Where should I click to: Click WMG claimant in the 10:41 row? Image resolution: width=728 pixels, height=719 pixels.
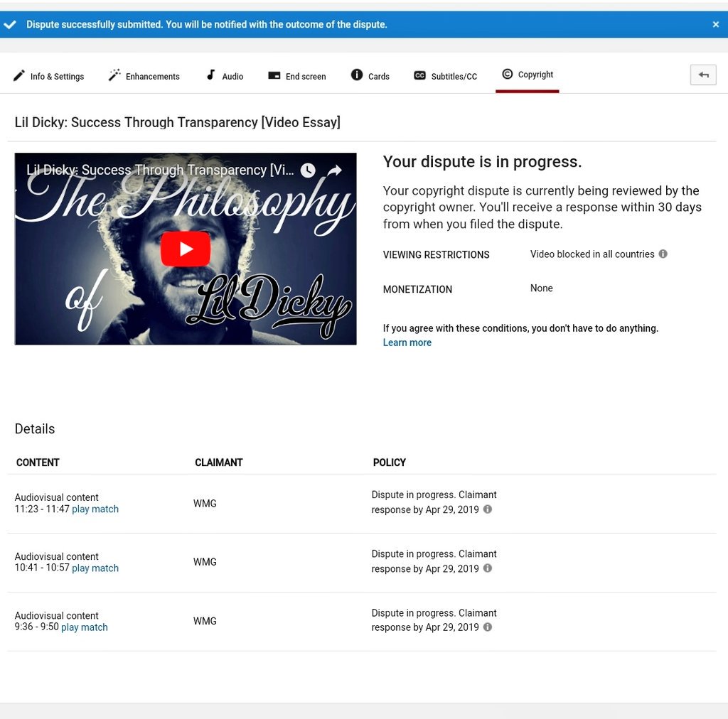pos(205,562)
